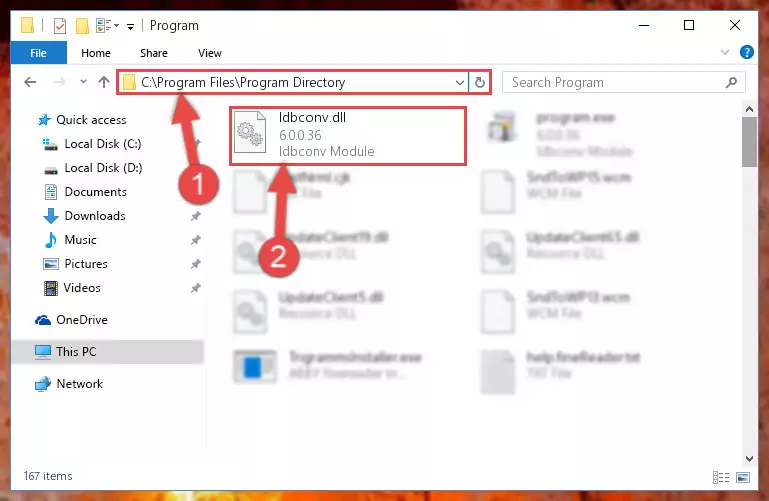Image resolution: width=769 pixels, height=501 pixels.
Task: Click the forward navigation arrow
Action: tap(59, 82)
